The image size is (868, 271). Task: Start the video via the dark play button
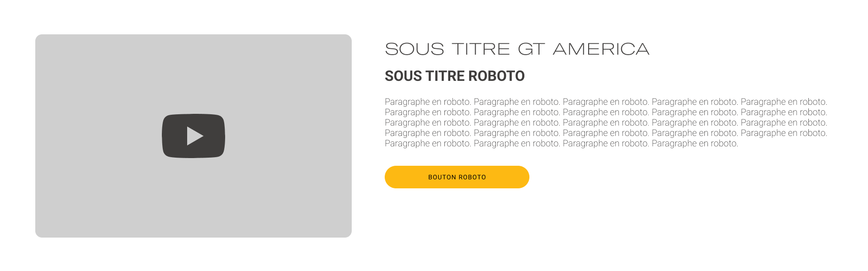[x=193, y=136]
